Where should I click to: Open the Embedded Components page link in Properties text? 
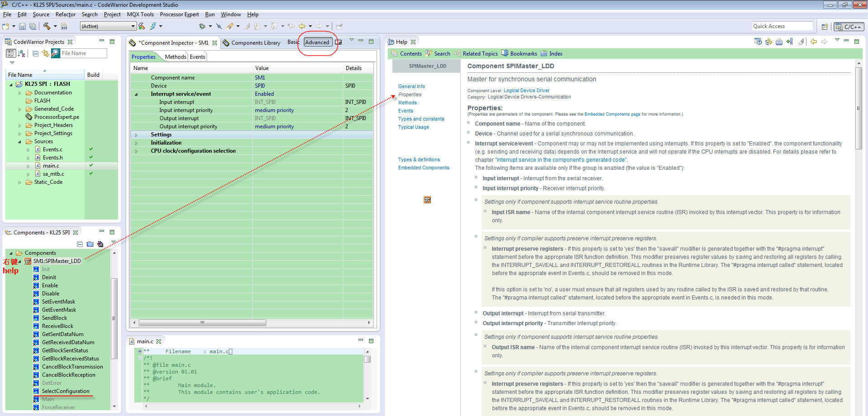[612, 114]
